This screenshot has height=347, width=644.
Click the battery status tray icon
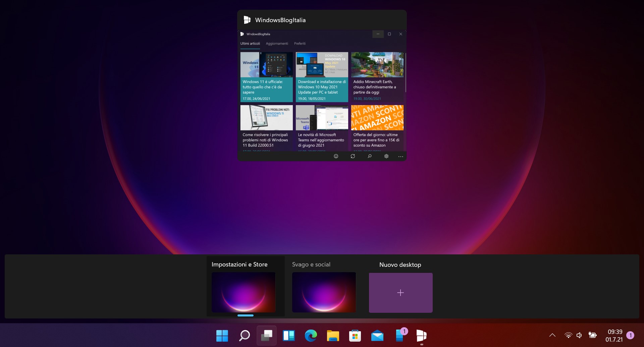click(x=593, y=335)
